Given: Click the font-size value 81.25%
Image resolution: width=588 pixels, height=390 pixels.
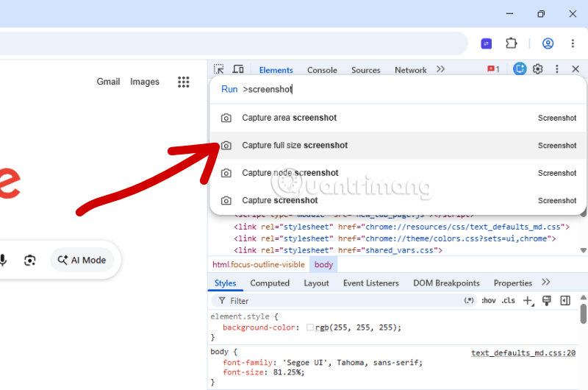Looking at the screenshot, I should [x=287, y=372].
